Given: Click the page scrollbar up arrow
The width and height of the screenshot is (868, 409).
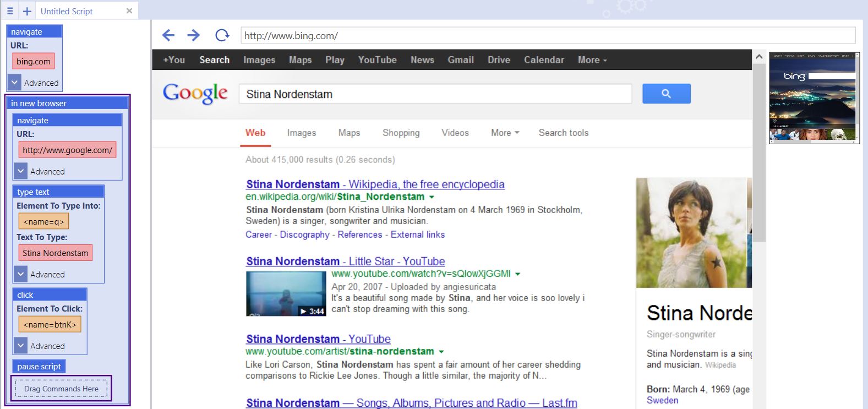Looking at the screenshot, I should point(759,56).
